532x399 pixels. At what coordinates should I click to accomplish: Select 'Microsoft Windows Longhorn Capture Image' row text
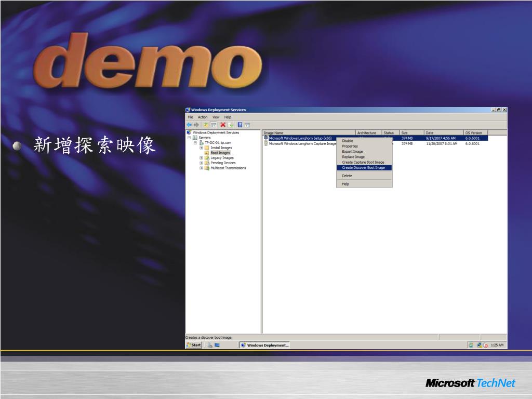[x=302, y=143]
